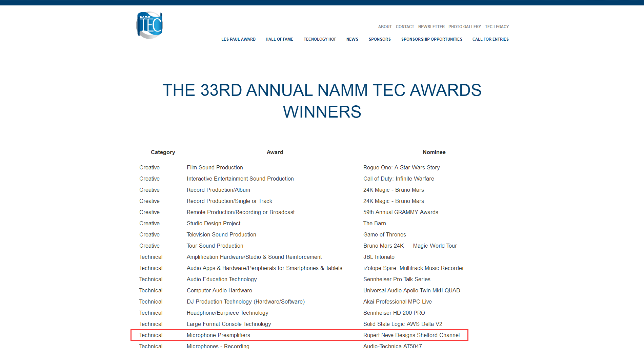Screen dimensions: 644x353
Task: Open TEC Legacy page
Action: click(497, 27)
